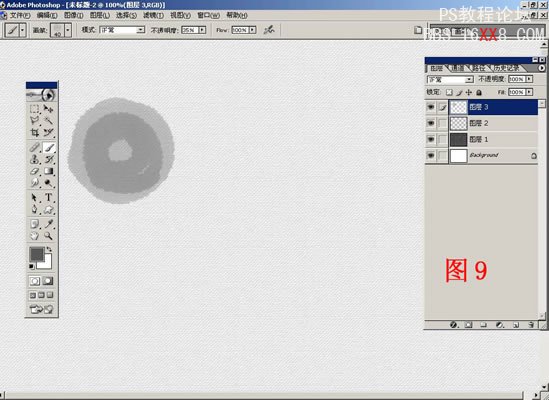Switch to the History tab
This screenshot has height=400, width=549.
click(x=507, y=68)
